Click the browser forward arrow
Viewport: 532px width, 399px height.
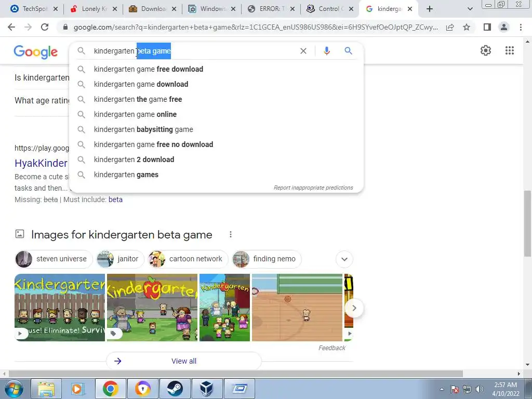(28, 27)
